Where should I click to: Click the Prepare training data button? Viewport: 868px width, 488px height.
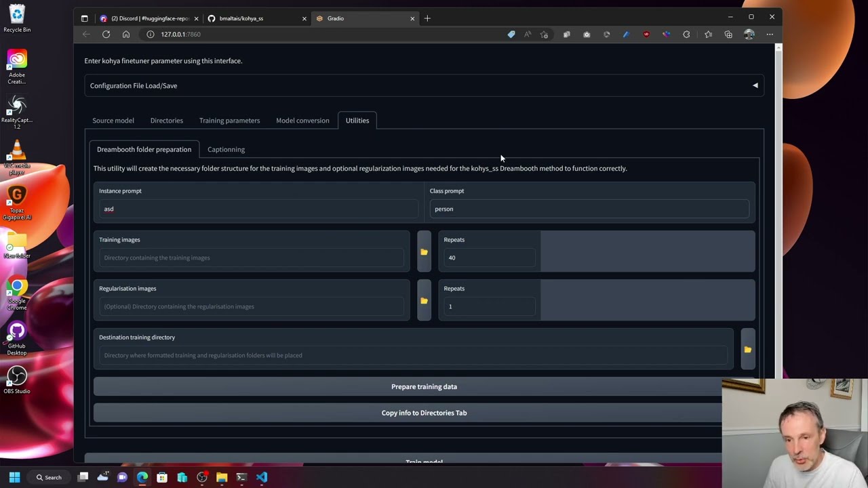(424, 386)
